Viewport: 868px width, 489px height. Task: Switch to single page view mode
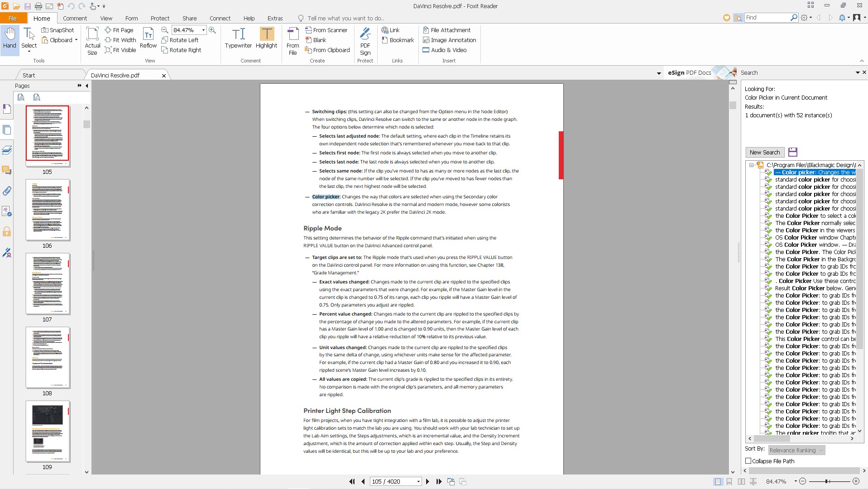718,482
